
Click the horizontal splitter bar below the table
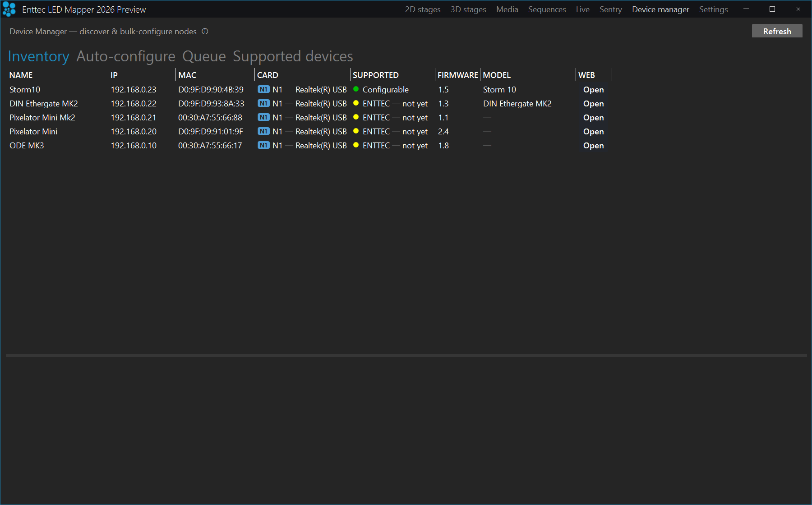coord(406,355)
